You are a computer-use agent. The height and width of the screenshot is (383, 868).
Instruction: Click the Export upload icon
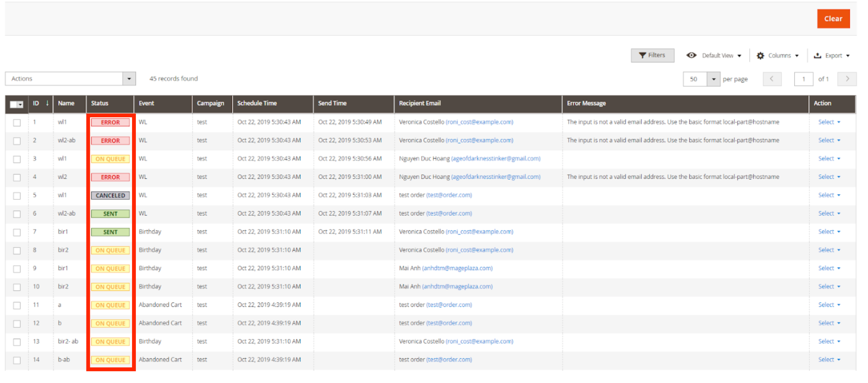point(817,56)
